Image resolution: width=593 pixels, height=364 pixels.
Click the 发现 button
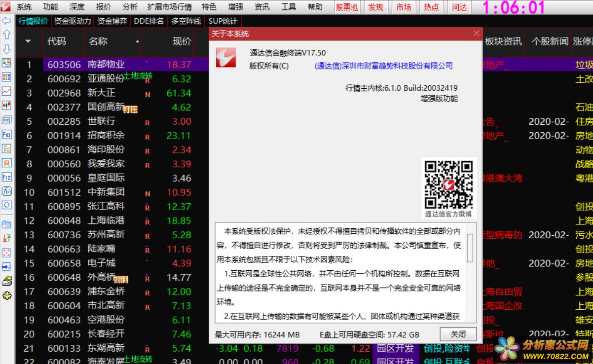click(x=375, y=7)
